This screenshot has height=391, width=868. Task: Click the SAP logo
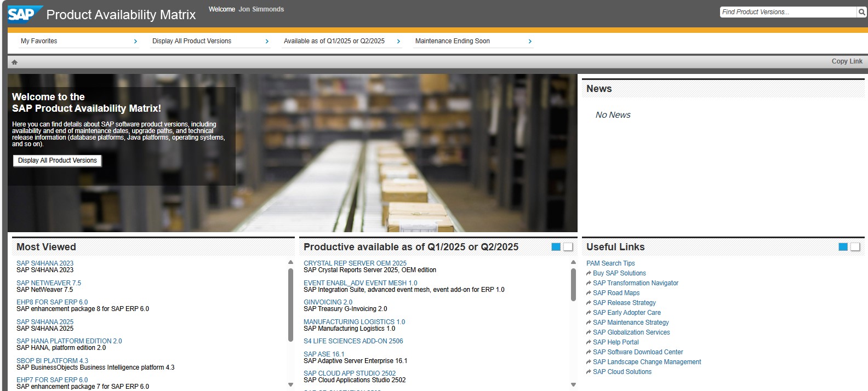24,14
